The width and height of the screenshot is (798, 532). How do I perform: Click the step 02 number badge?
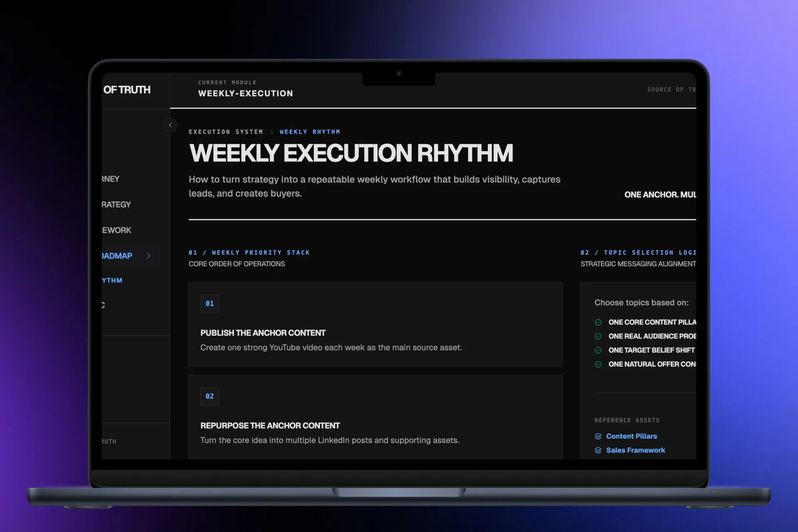(x=209, y=396)
